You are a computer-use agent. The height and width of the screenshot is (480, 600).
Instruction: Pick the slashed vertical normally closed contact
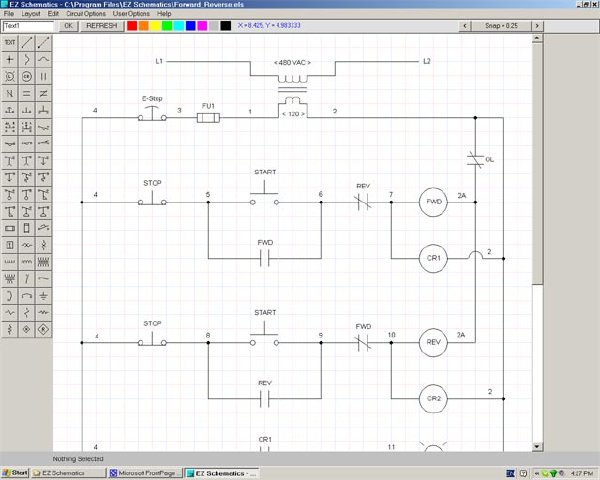point(10,93)
